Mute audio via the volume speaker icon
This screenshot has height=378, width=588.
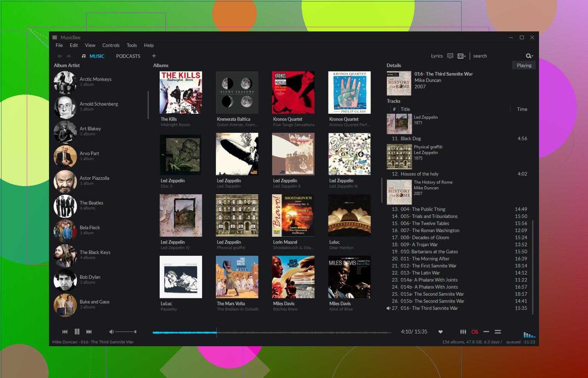point(111,331)
